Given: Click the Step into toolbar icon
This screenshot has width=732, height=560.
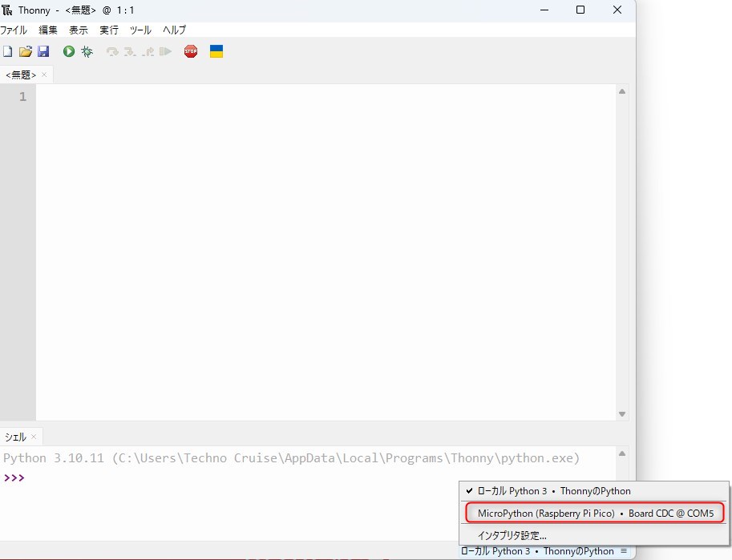Looking at the screenshot, I should 130,51.
